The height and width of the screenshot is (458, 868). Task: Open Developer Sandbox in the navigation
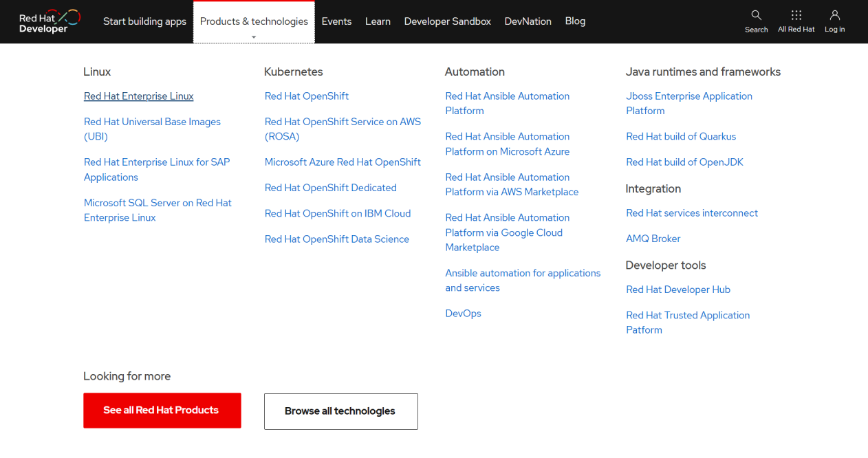click(447, 21)
